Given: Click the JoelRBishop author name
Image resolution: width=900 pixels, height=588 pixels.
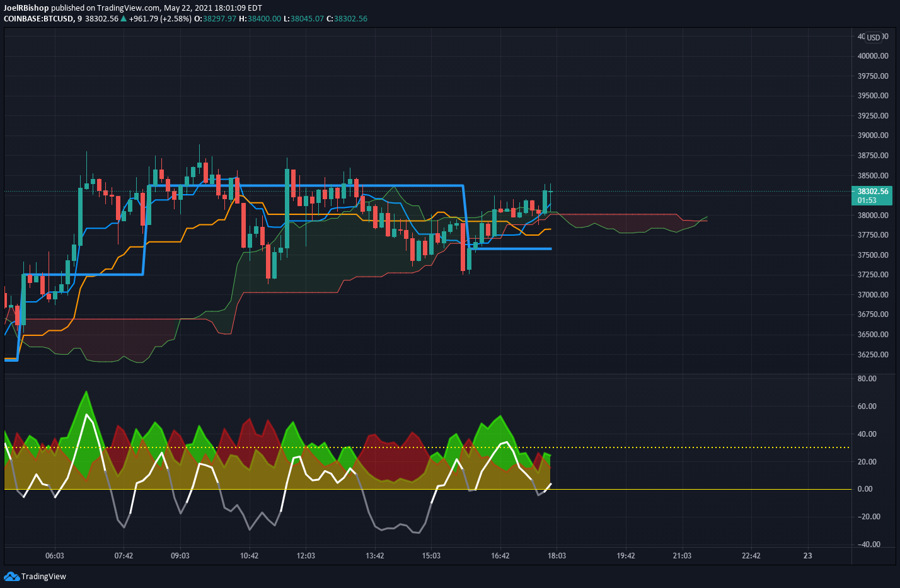Looking at the screenshot, I should point(26,8).
